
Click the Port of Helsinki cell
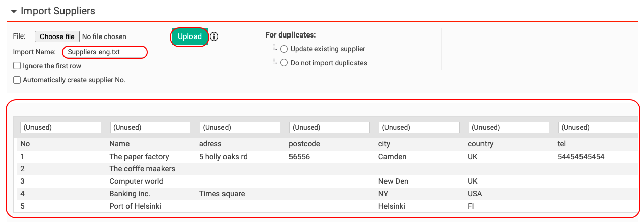coord(135,206)
